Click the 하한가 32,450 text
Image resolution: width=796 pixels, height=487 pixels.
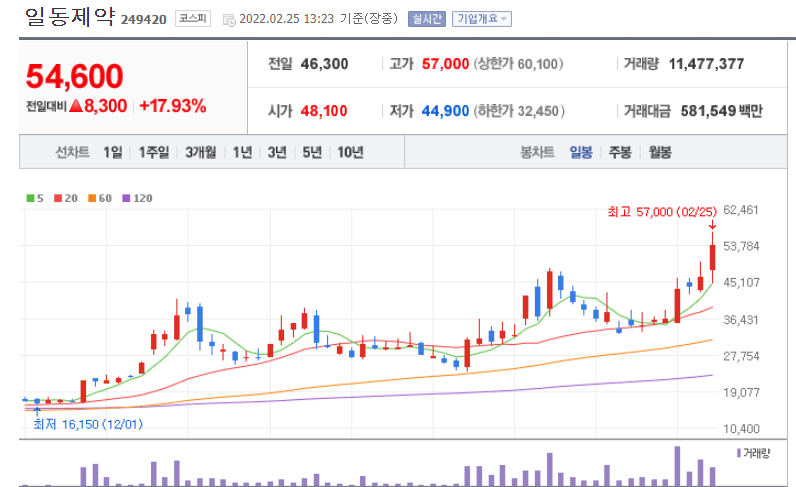[519, 111]
